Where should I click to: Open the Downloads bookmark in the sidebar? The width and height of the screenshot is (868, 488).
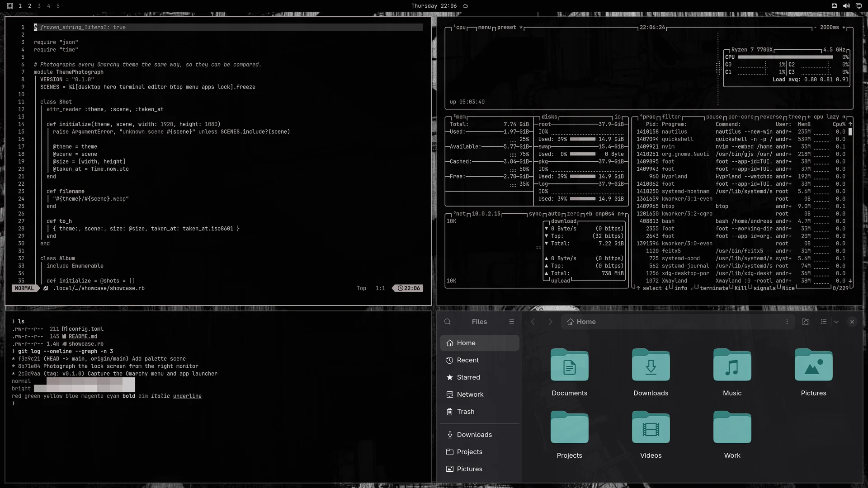pyautogui.click(x=480, y=435)
